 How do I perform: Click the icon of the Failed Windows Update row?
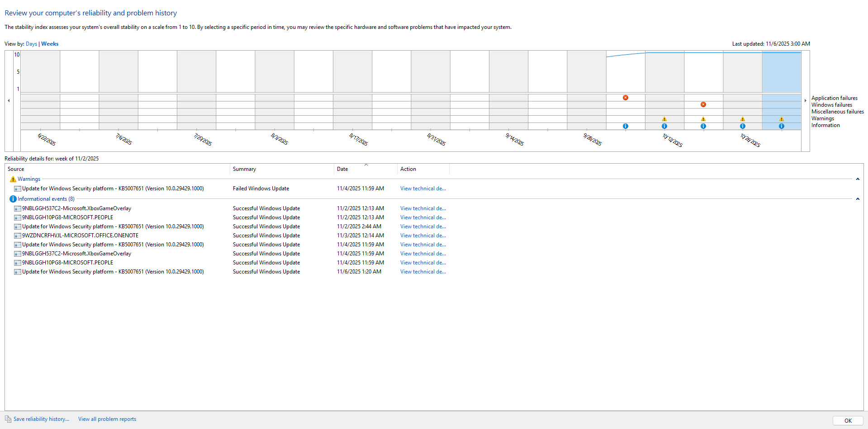(x=18, y=189)
